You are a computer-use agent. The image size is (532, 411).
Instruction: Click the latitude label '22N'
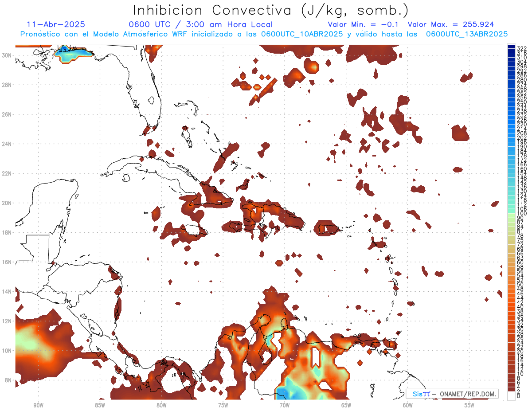(x=8, y=173)
